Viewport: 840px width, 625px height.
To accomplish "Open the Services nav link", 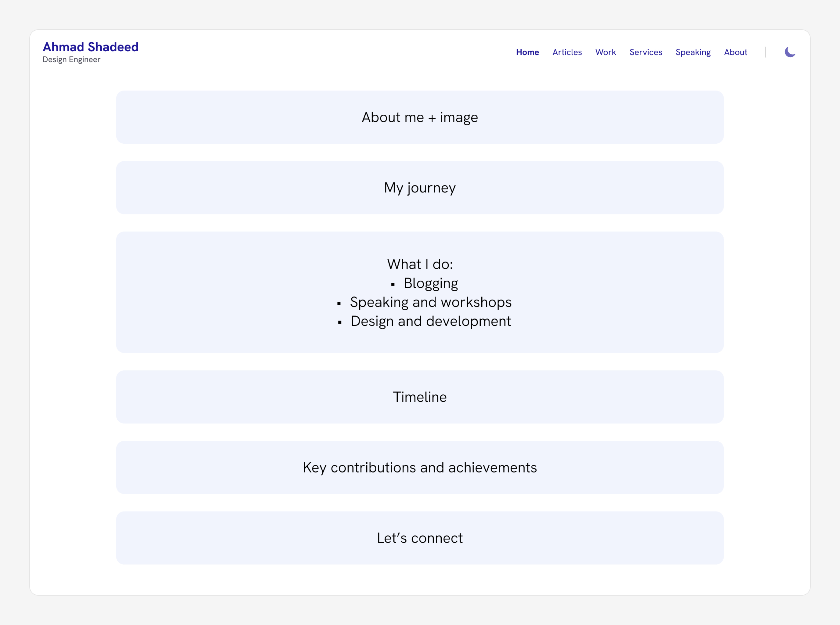I will click(646, 52).
